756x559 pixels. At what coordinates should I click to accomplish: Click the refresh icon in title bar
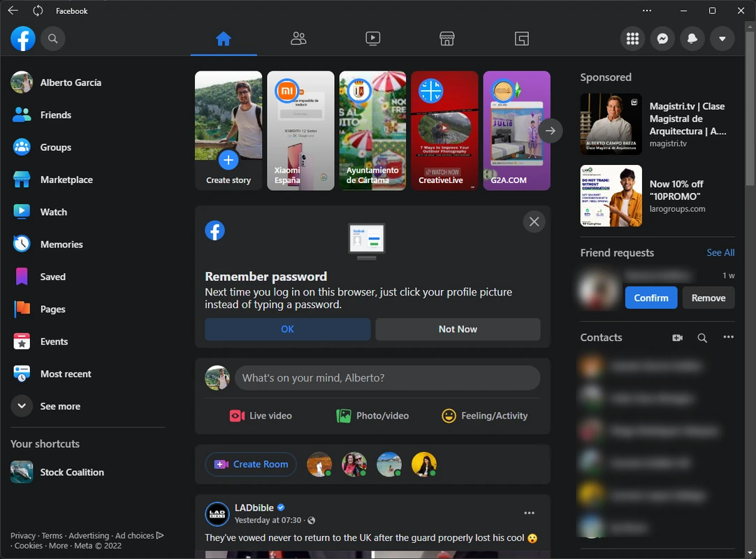pyautogui.click(x=38, y=10)
